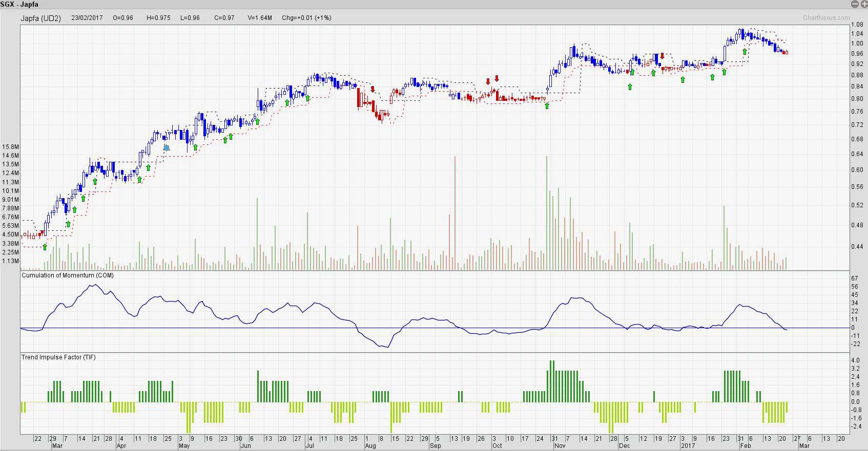Click the 15.8M volume axis label
The image size is (868, 451).
click(x=10, y=147)
